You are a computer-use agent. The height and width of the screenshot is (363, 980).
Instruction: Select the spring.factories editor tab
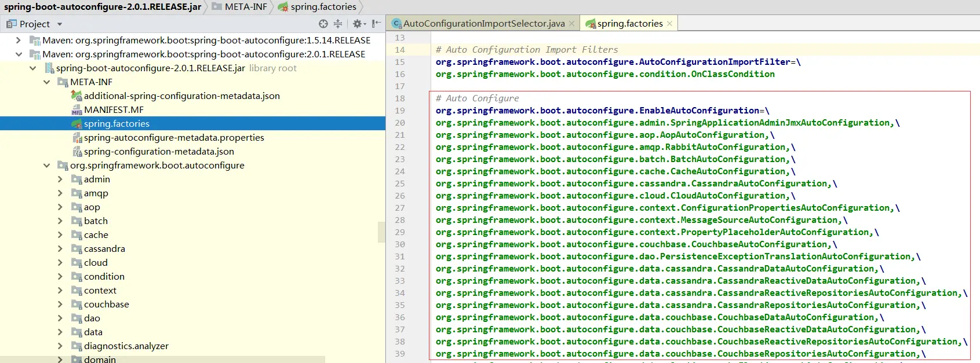click(x=630, y=23)
